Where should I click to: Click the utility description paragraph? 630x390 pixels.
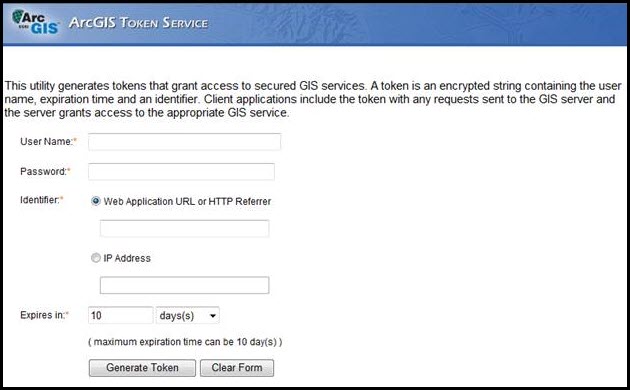tap(313, 99)
